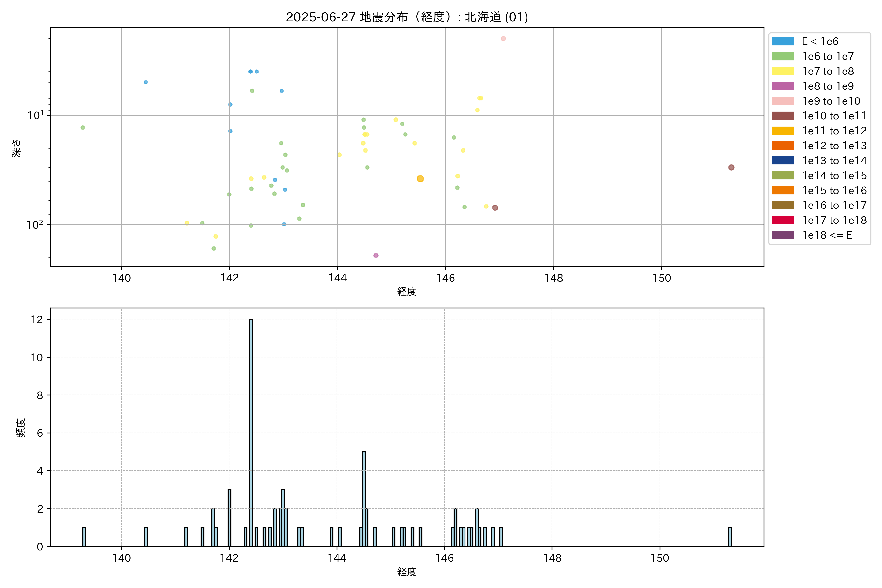Click the '深さ' y-axis label of the scatter plot

(x=16, y=148)
